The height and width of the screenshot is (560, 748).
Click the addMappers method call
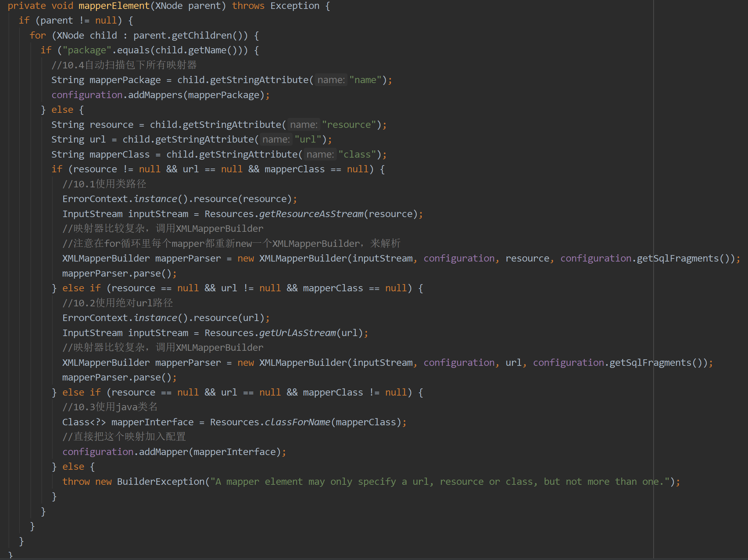pyautogui.click(x=155, y=95)
